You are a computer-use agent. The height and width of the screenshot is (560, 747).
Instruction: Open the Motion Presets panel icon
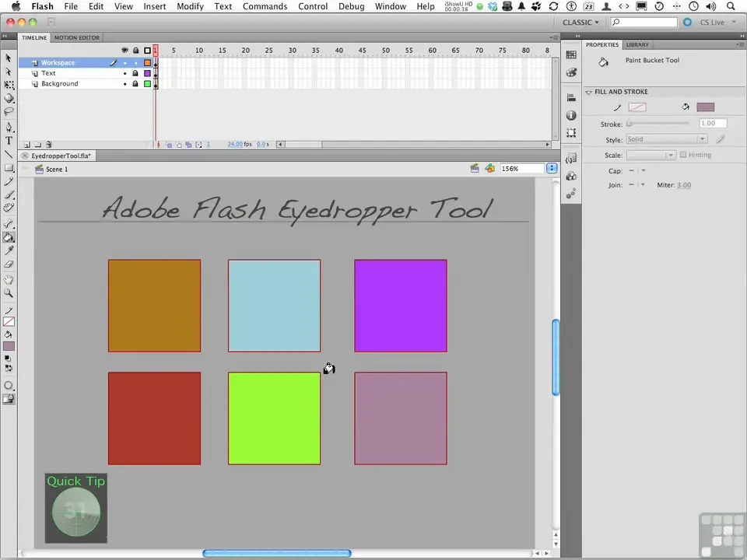pyautogui.click(x=571, y=194)
